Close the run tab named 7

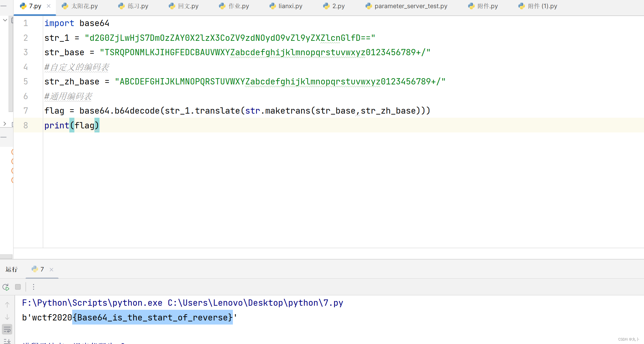pyautogui.click(x=51, y=270)
